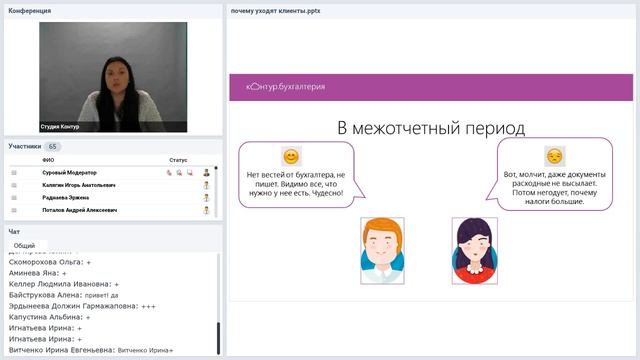
Task: Click the dark-haired woman avatar on the slide
Action: tap(474, 251)
